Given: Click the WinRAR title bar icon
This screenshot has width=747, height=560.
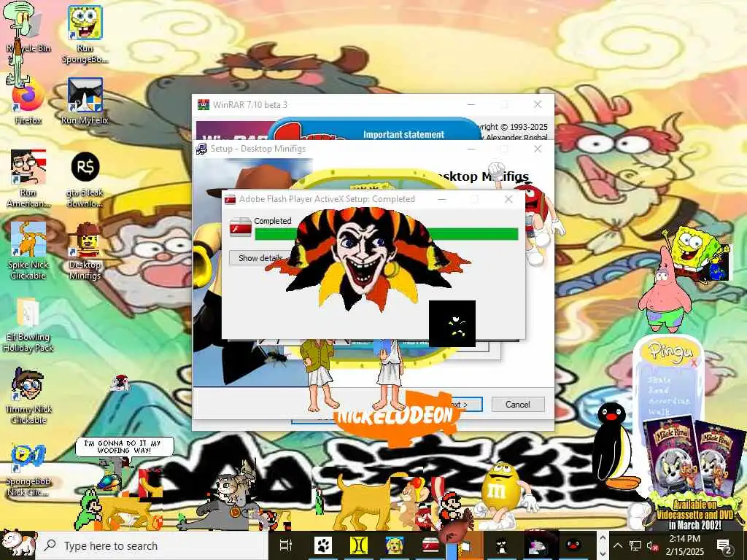Looking at the screenshot, I should pos(204,105).
